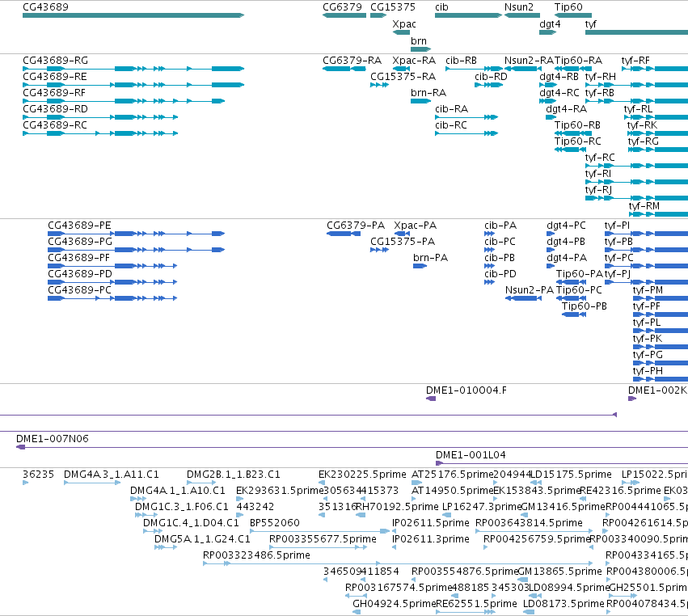Click the tyf-RM transcript
Screen dimensions: 688x616
[659, 214]
